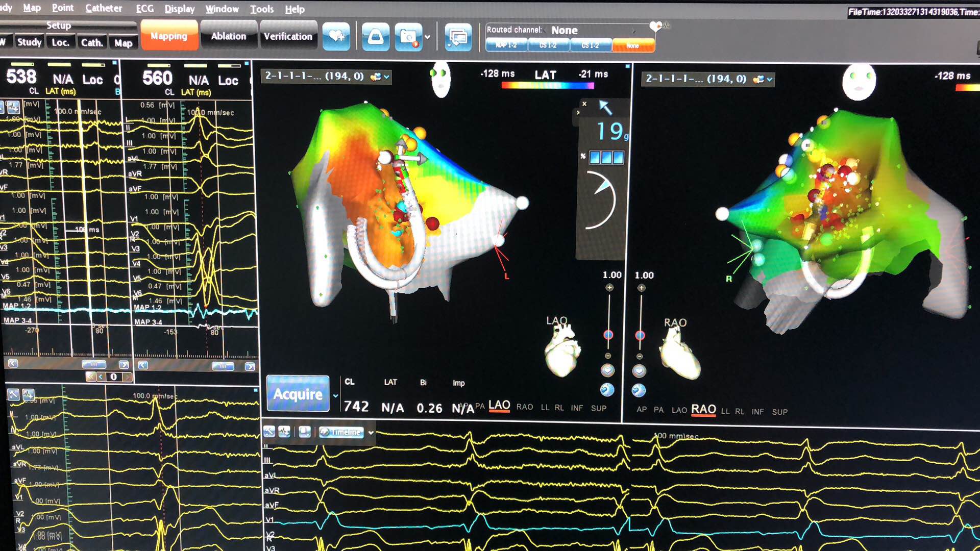Open the Map menu
980x551 pixels.
click(32, 8)
